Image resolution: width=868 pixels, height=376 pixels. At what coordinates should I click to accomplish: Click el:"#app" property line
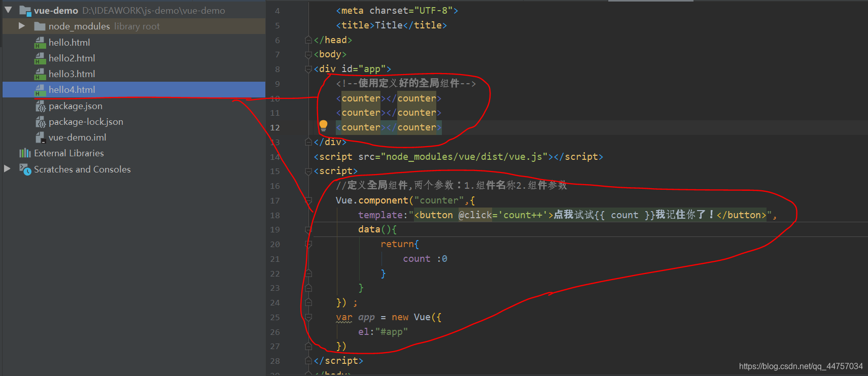tap(383, 332)
